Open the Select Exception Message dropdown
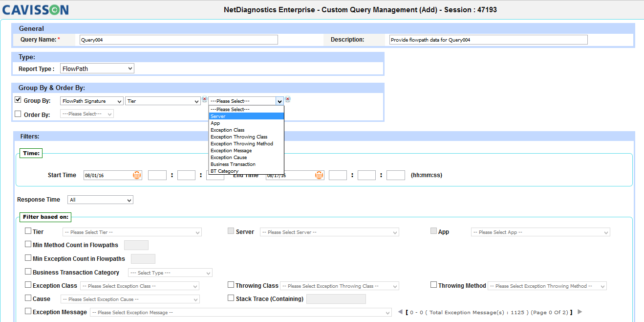The image size is (644, 322). point(240,312)
